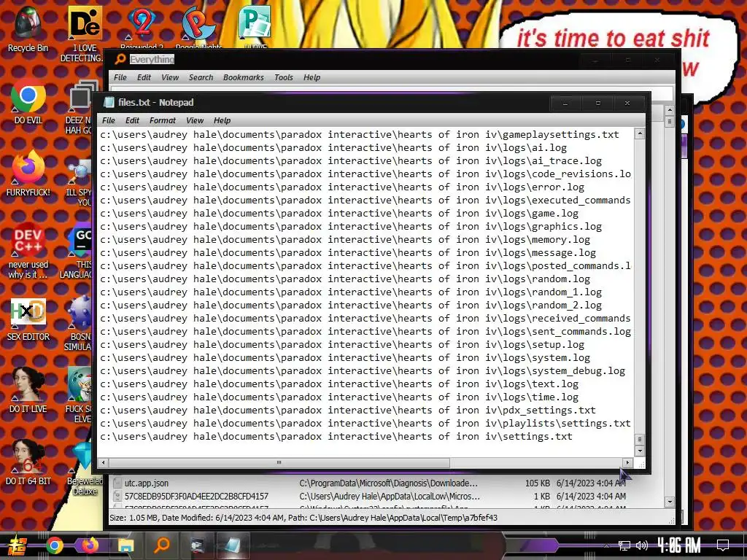Click the Start button on taskbar
The height and width of the screenshot is (560, 747).
click(18, 545)
